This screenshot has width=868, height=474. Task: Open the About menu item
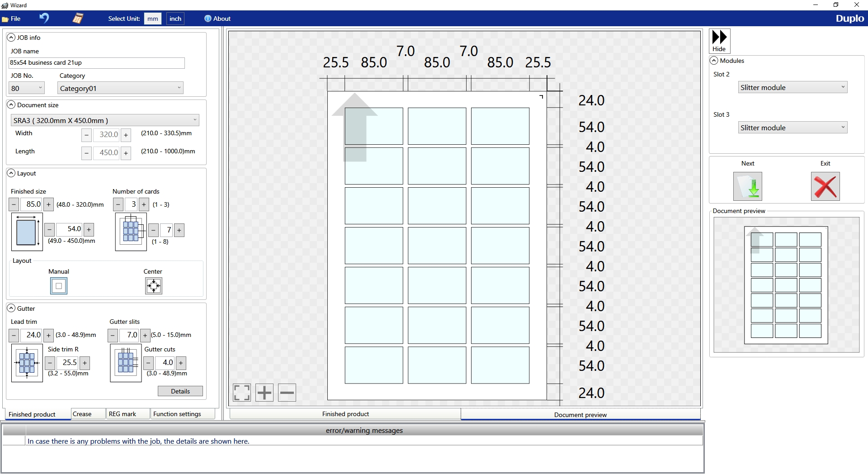[217, 19]
